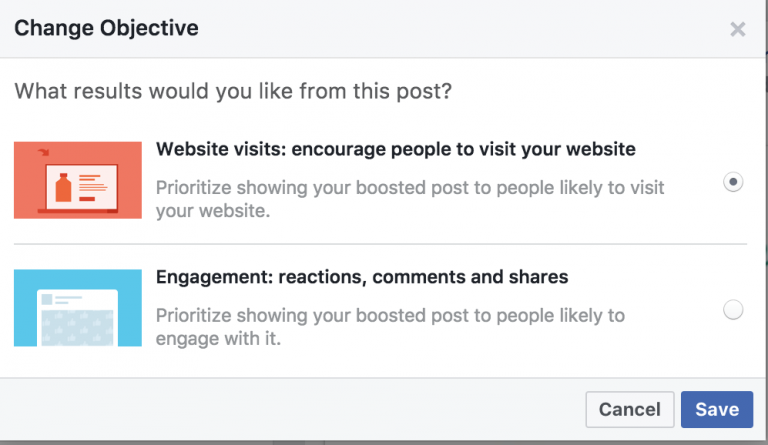Click the red button in website illustration
Screen dimensions: 768x445
point(88,199)
